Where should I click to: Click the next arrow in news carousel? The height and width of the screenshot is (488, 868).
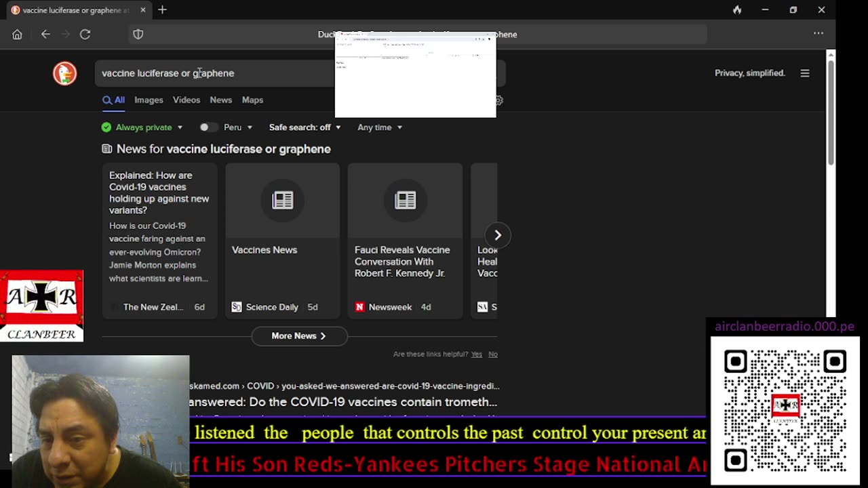point(498,235)
